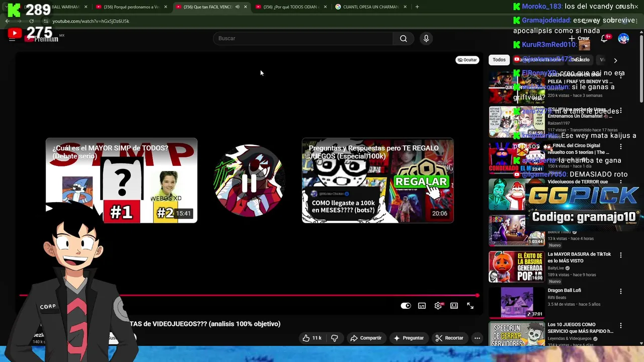Toggle subtitles button in player
This screenshot has height=362, width=644.
tap(422, 306)
